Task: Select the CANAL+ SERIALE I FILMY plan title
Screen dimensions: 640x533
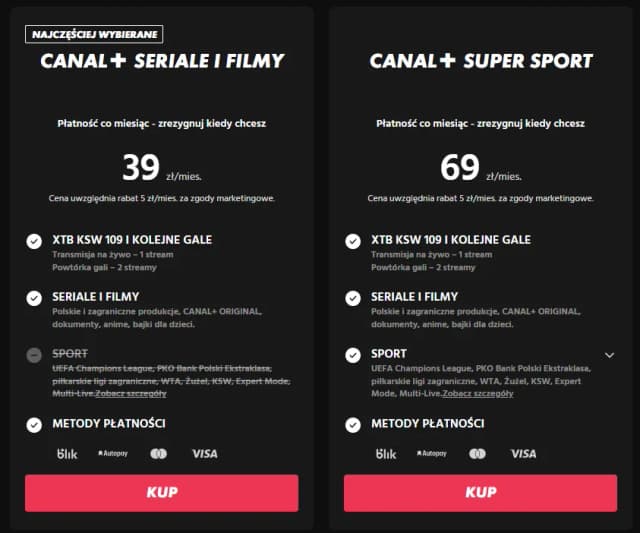Action: click(162, 61)
